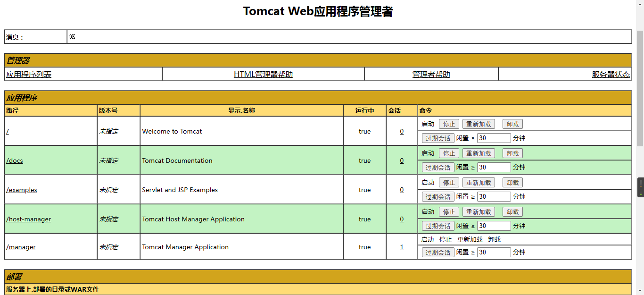Screen dimensions: 644x295
Task: Focus idle minutes field in /docs row
Action: [494, 168]
